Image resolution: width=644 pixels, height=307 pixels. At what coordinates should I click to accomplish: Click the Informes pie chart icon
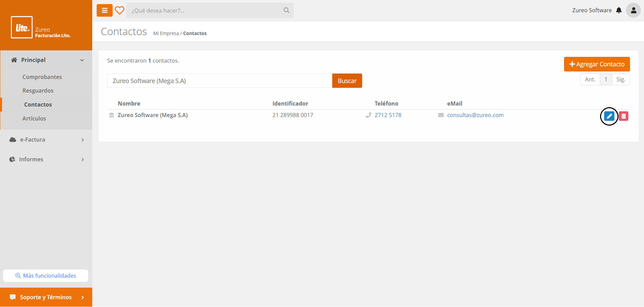(x=12, y=159)
